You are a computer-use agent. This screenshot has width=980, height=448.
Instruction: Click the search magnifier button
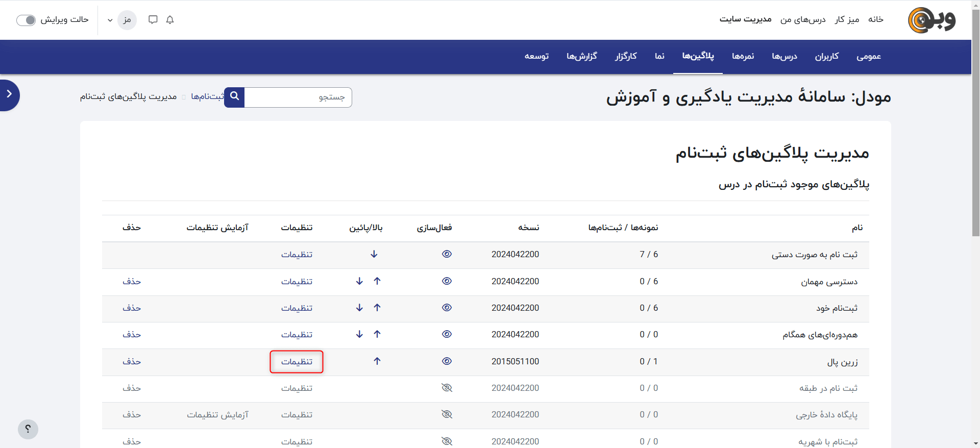(234, 96)
